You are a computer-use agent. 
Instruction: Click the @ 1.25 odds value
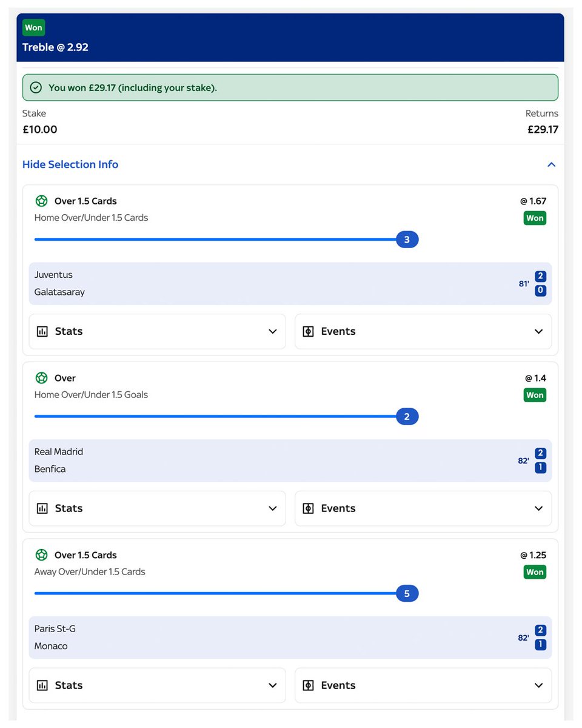pyautogui.click(x=533, y=555)
